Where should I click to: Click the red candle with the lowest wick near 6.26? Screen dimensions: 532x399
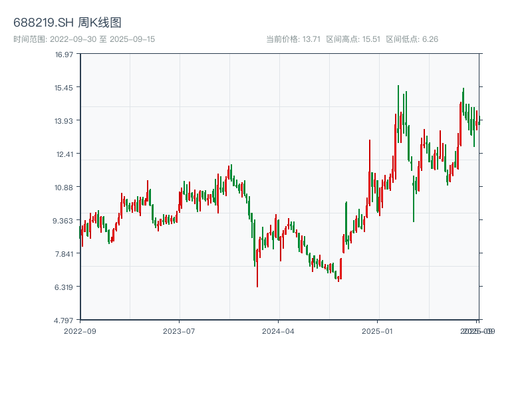[257, 268]
